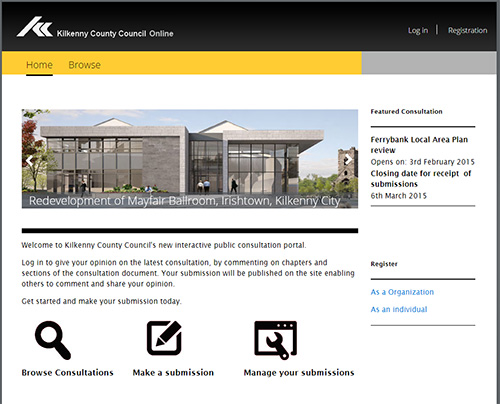Register As a Organization link

(402, 292)
